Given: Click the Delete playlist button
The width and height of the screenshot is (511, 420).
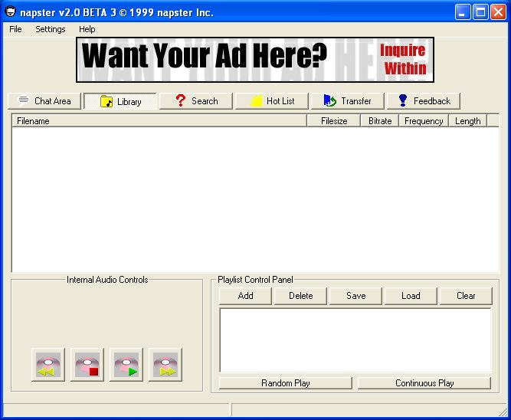Looking at the screenshot, I should (300, 296).
